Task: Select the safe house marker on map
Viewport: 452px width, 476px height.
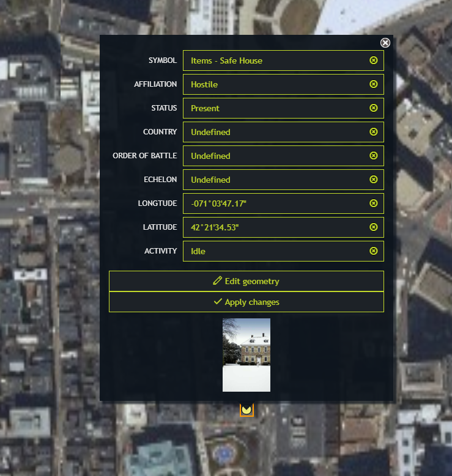Action: pyautogui.click(x=246, y=409)
